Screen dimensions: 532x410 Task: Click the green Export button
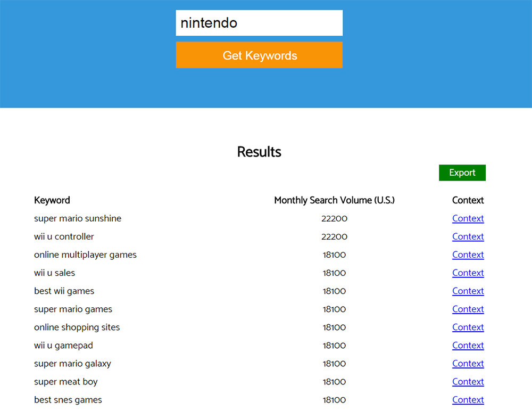[462, 173]
